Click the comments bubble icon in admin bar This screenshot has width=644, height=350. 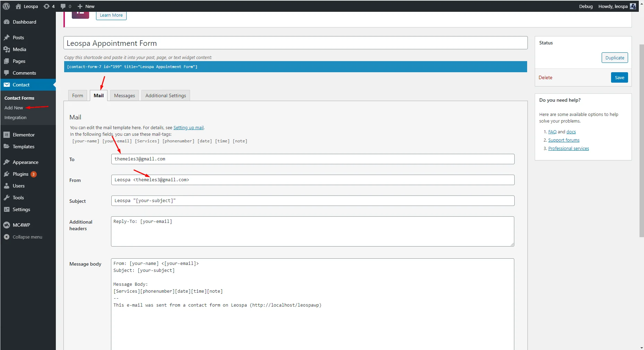63,6
